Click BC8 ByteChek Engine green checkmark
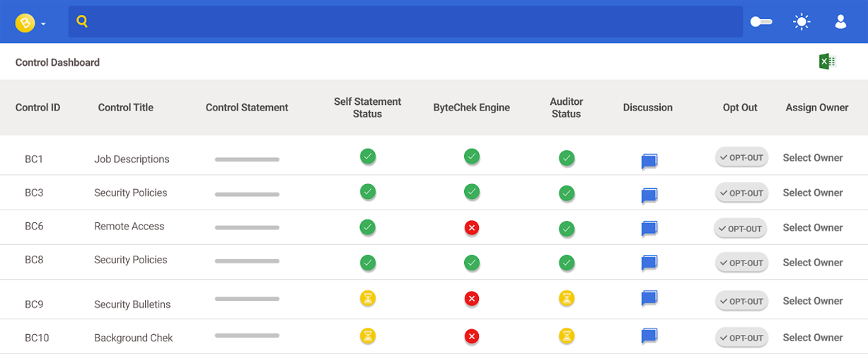The height and width of the screenshot is (354, 868). 472,262
